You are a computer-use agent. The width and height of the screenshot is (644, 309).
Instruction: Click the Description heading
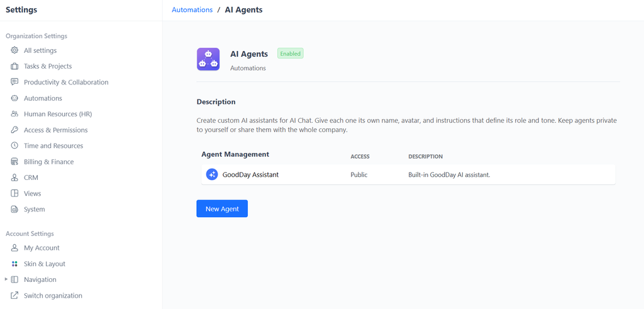(x=216, y=101)
